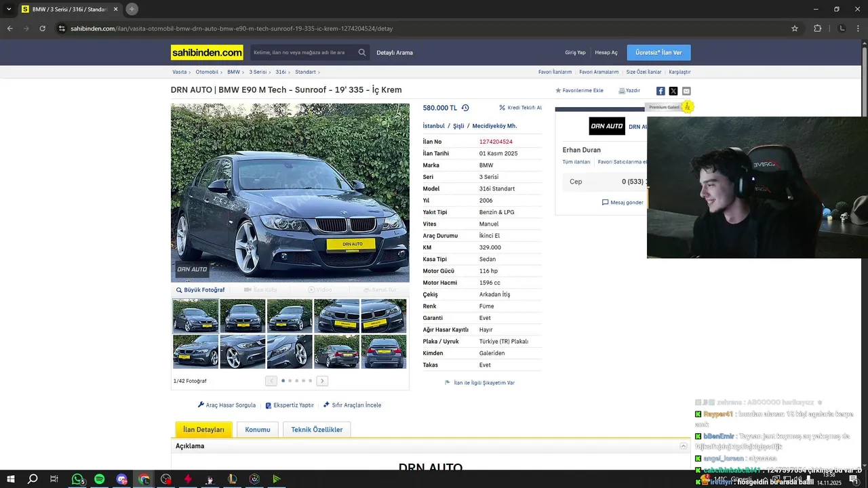Click listing number 1274204524
This screenshot has height=488, width=868.
(496, 142)
